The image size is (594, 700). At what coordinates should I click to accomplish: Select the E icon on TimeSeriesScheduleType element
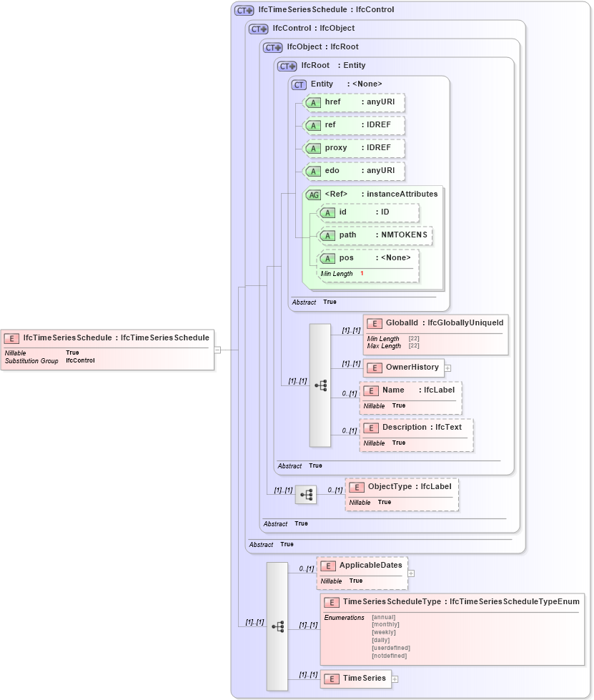332,602
